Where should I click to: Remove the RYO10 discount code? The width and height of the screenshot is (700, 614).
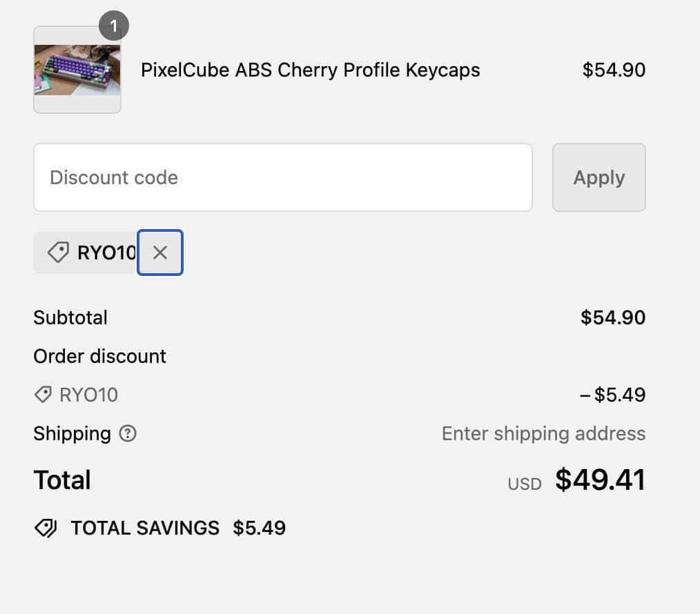click(160, 252)
